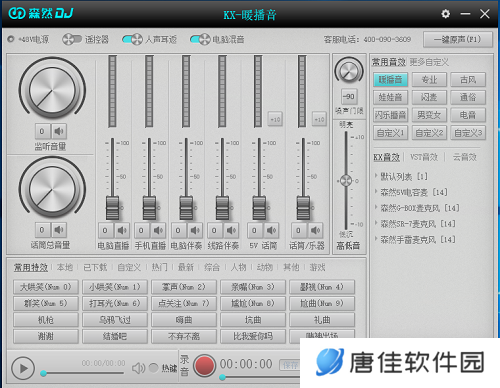Click the 电脑直播 fader handle
This screenshot has width=500, height=388.
[x=113, y=208]
